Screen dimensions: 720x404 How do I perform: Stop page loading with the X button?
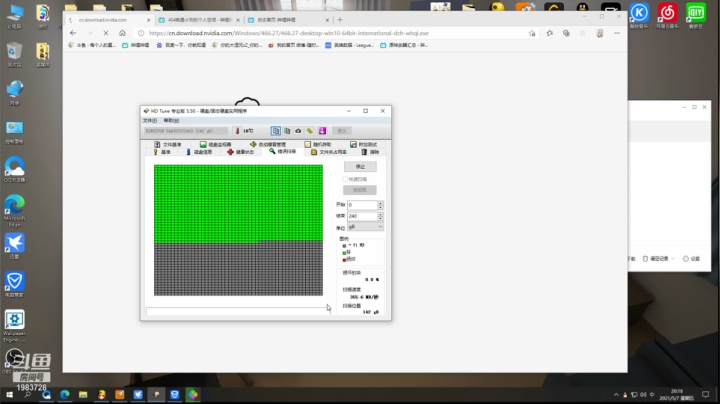(x=106, y=33)
